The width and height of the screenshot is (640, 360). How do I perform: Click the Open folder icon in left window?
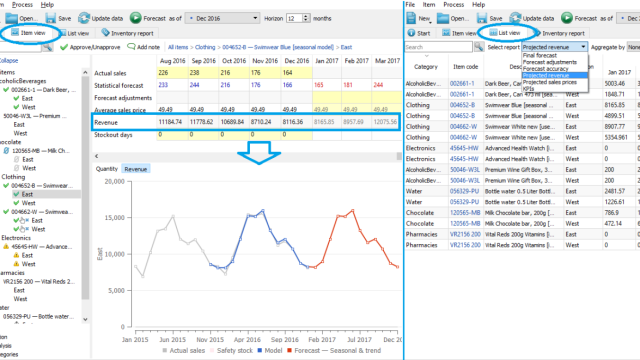tap(11, 18)
